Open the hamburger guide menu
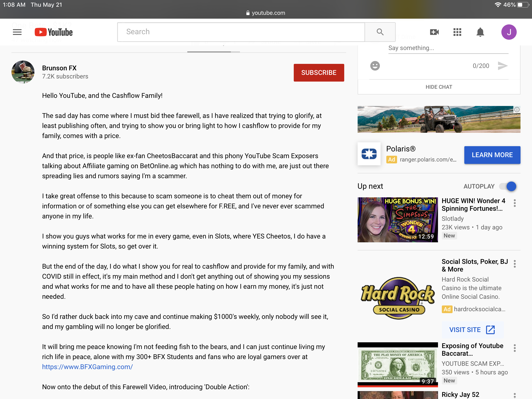 coord(17,32)
